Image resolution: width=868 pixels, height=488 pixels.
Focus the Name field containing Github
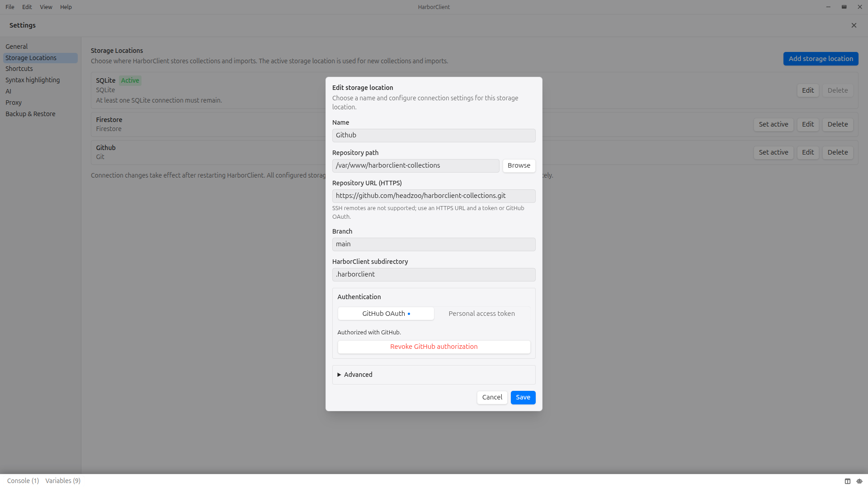coord(434,135)
